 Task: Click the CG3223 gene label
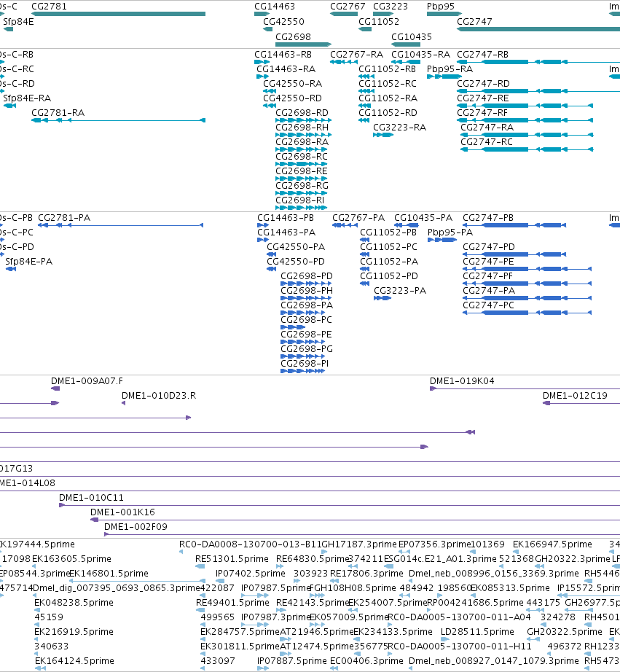[391, 7]
